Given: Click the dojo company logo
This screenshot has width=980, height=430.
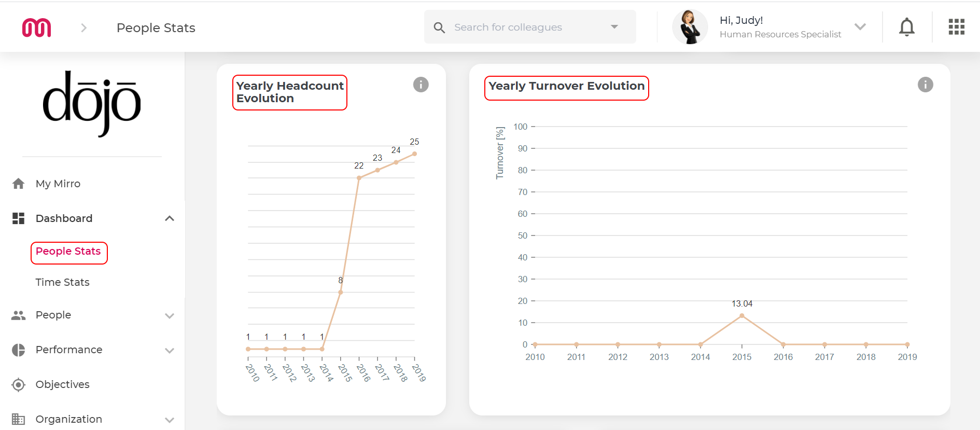Looking at the screenshot, I should click(x=92, y=104).
